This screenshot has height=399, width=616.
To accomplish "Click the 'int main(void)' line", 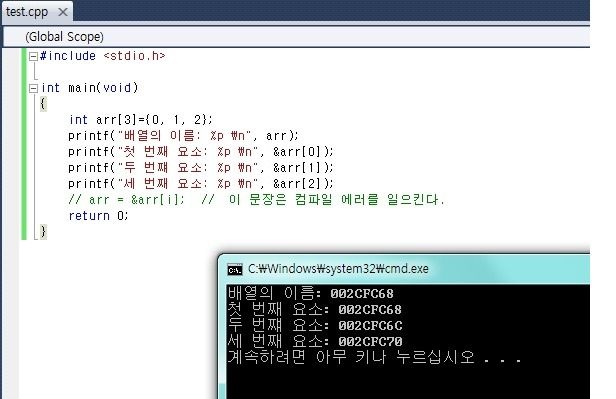I will pyautogui.click(x=90, y=88).
